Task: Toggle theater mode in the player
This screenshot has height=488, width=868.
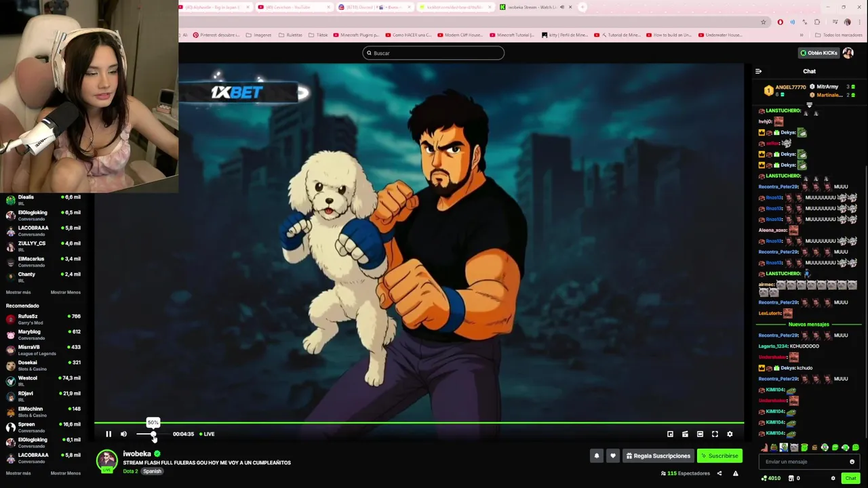Action: point(700,434)
